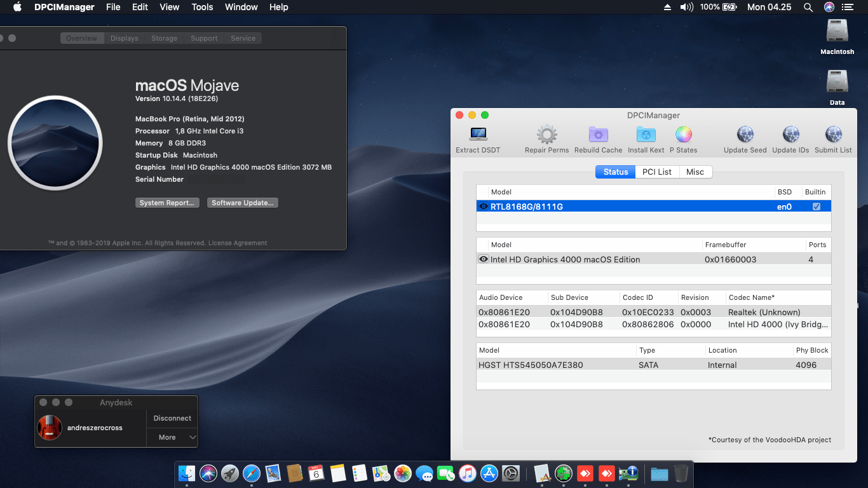
Task: Toggle the eye icon beside RTL8168G/8111G
Action: [484, 207]
